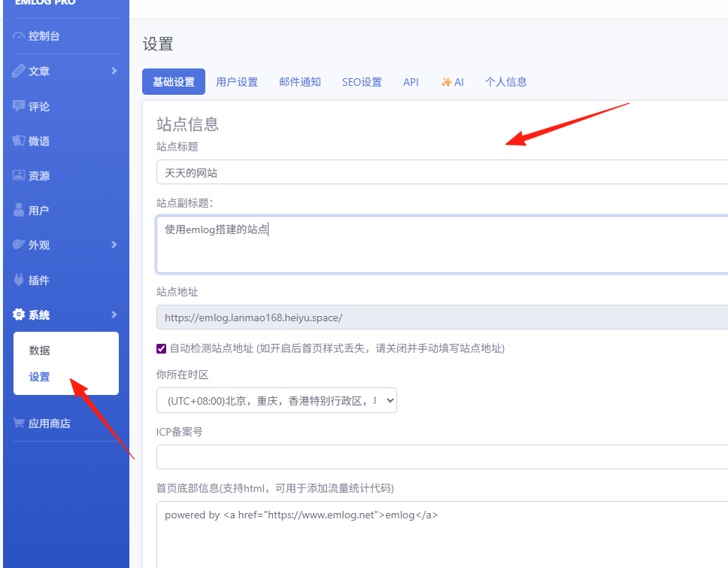The height and width of the screenshot is (568, 728).
Task: Click the EMLOG PRO logo text
Action: click(x=45, y=2)
